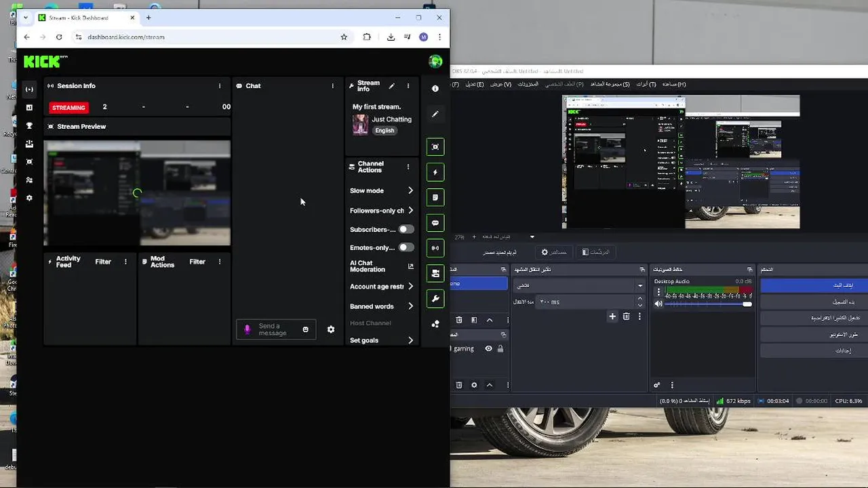Open the three-dot menu of the Chat panel

332,86
